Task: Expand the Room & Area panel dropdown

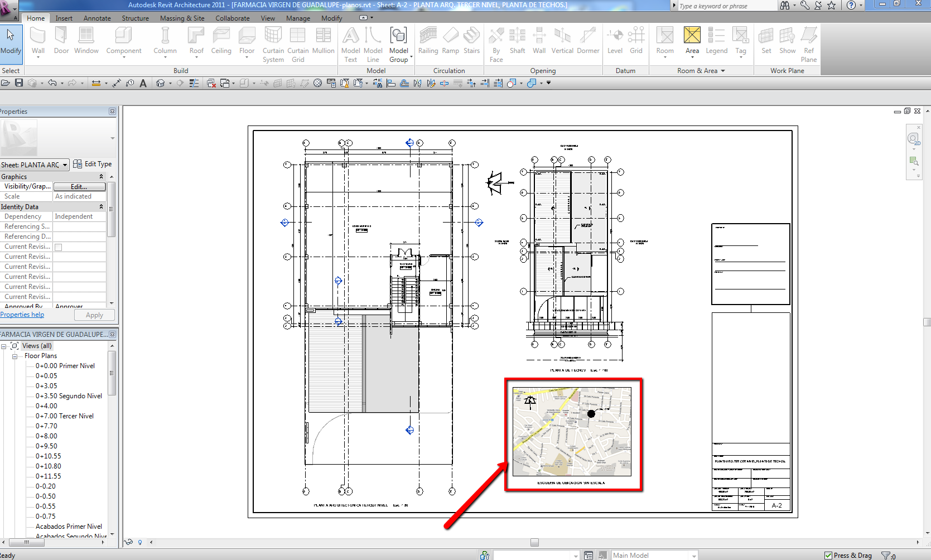Action: [723, 71]
